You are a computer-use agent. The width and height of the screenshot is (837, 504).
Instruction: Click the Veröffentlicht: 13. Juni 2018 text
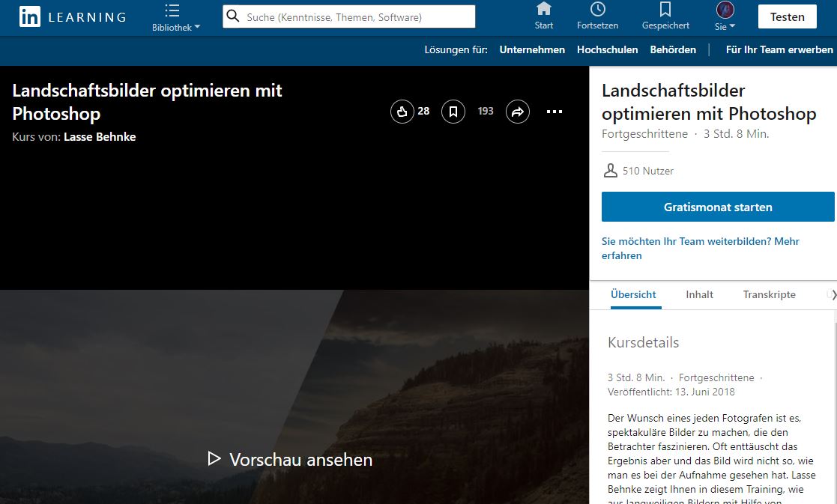671,392
